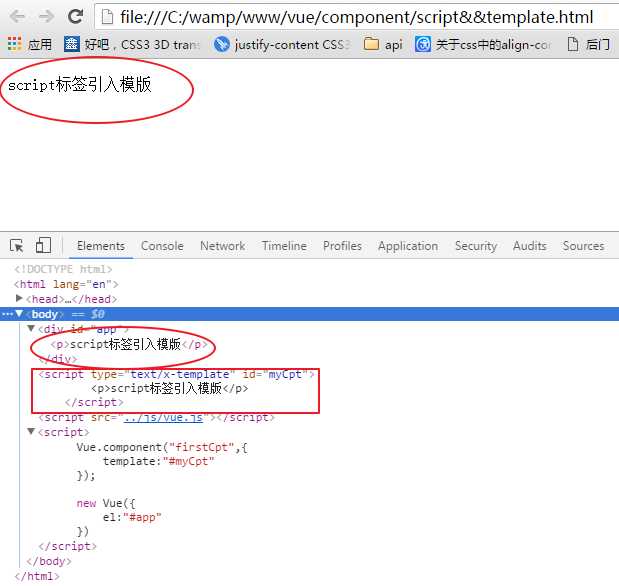This screenshot has width=619, height=586.
Task: Click the browser back arrow
Action: point(17,17)
